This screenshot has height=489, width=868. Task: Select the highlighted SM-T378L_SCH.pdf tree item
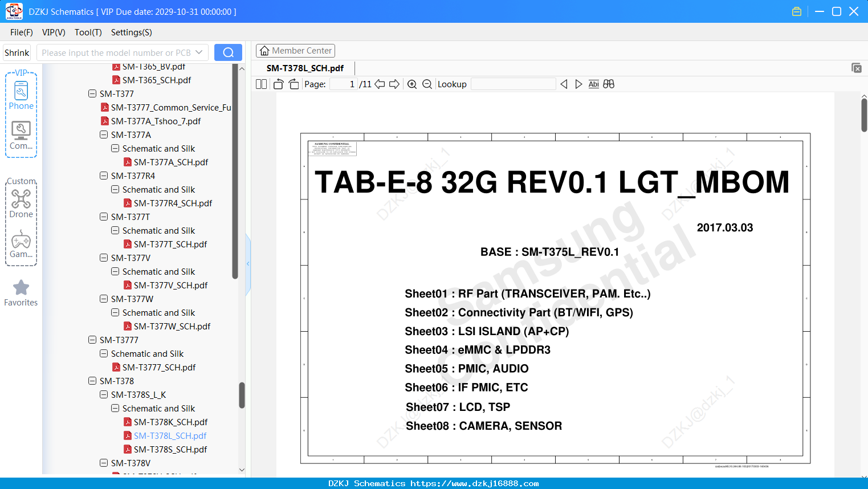pyautogui.click(x=170, y=435)
